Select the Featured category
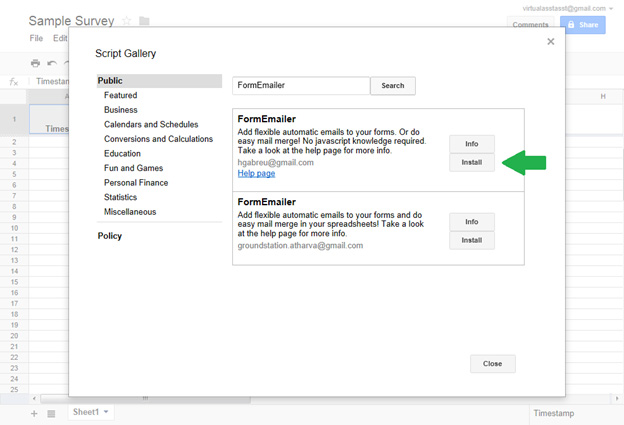The image size is (624, 425). pyautogui.click(x=121, y=95)
